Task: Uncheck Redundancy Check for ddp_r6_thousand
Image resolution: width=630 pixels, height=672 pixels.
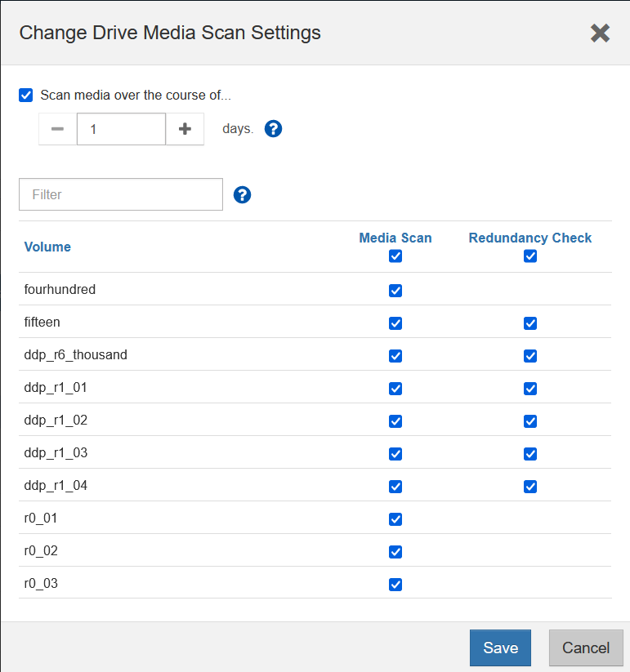Action: (x=530, y=356)
